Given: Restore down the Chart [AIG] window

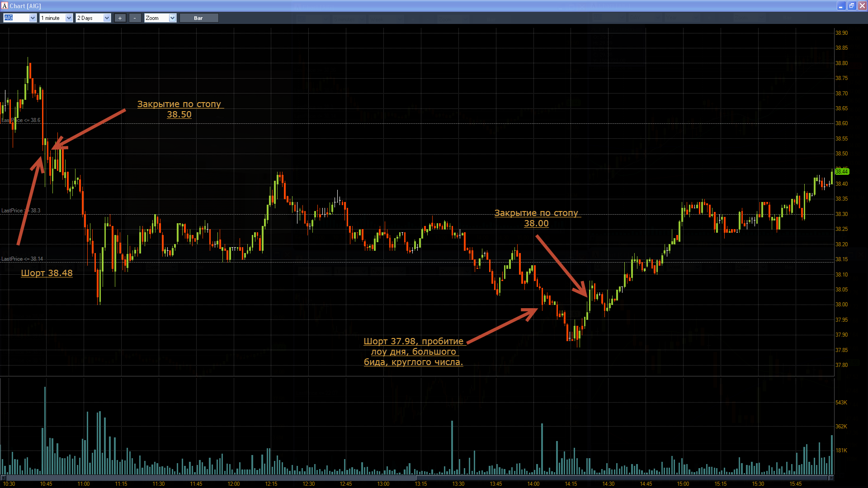Looking at the screenshot, I should 852,6.
